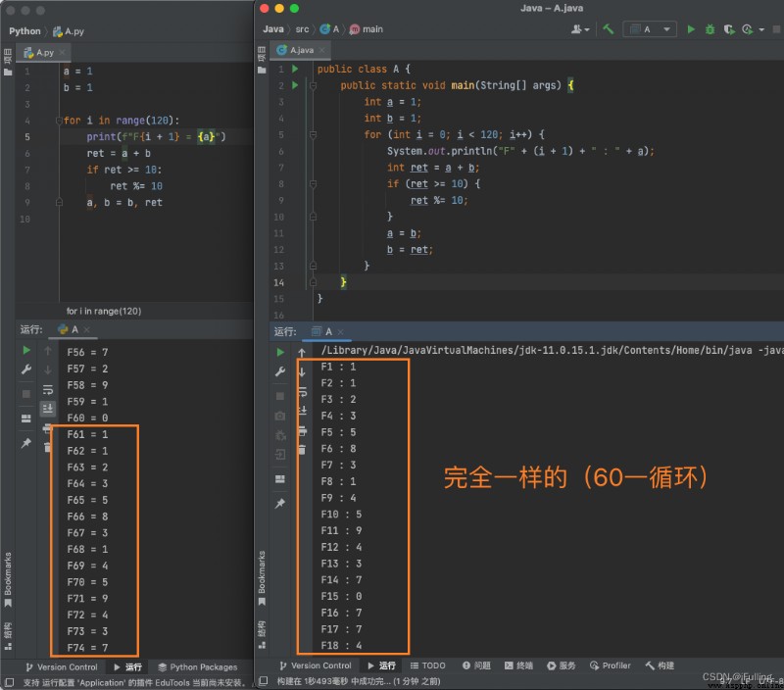Click the down arrow in Python run console
This screenshot has width=784, height=690.
(48, 370)
